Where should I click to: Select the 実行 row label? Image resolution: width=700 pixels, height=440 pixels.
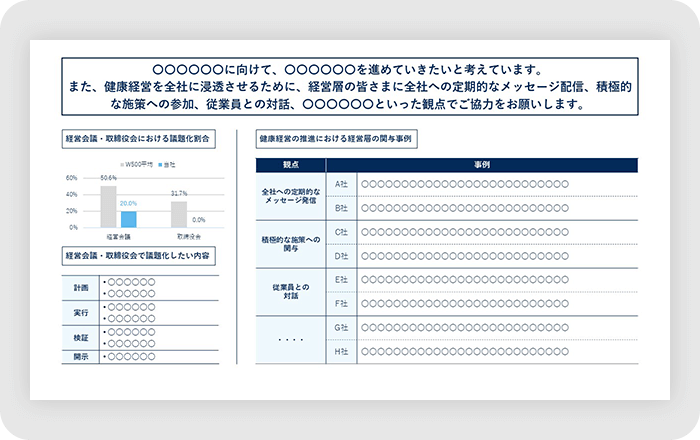tap(81, 313)
